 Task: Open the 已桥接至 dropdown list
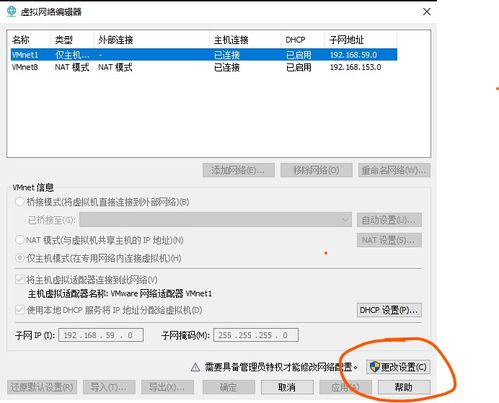(215, 220)
